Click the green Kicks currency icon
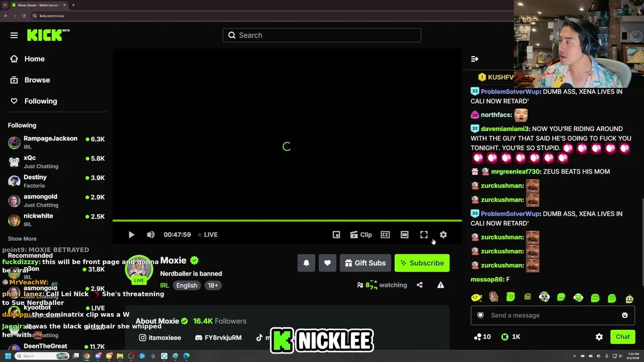The image size is (644, 362). pos(505,337)
